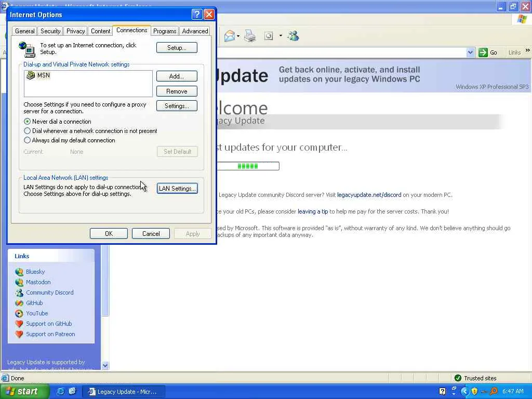This screenshot has height=399, width=532.
Task: Open dial-up Settings... button
Action: [x=177, y=106]
